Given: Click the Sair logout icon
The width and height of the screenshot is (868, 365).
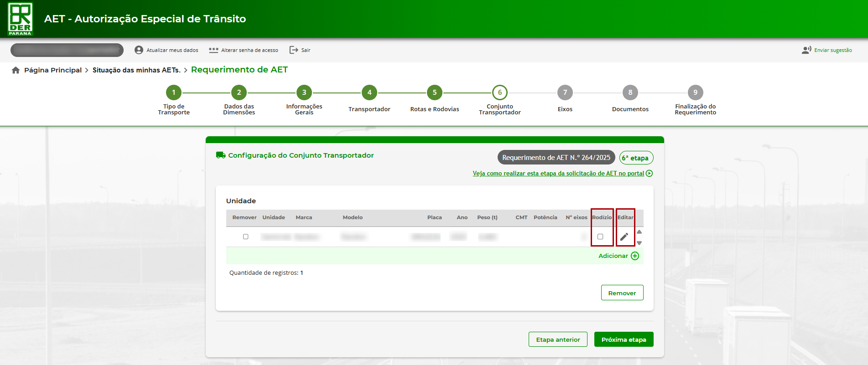Looking at the screenshot, I should [294, 50].
